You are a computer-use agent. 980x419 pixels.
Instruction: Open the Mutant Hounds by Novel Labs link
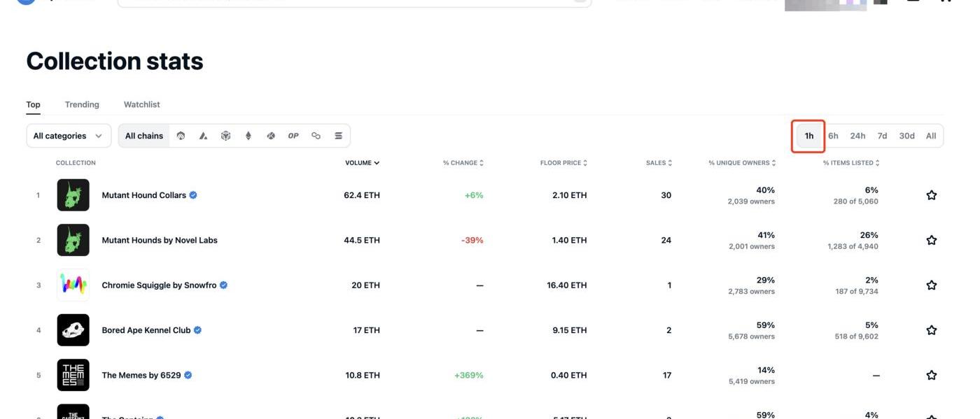[x=160, y=240]
